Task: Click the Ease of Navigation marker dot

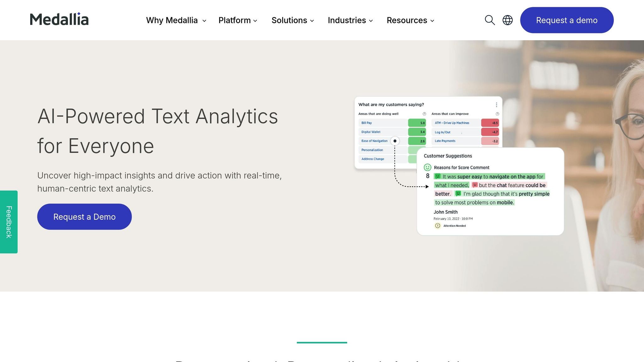Action: click(x=395, y=141)
